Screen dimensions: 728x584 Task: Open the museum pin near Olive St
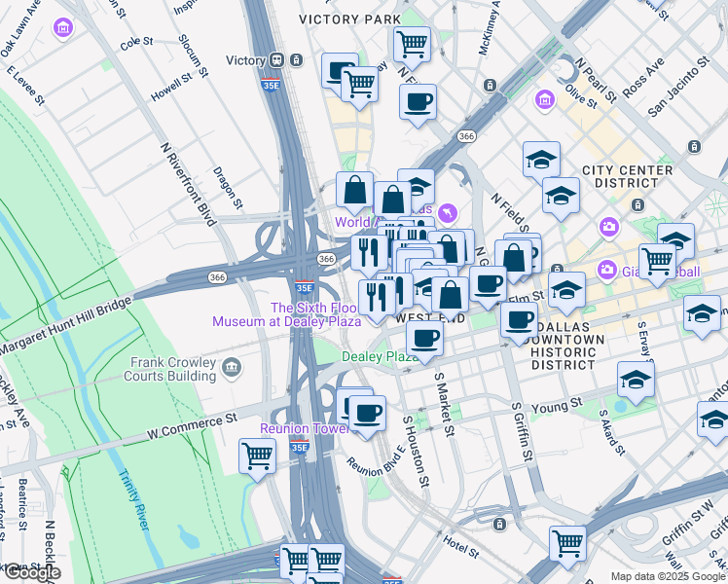pos(545,99)
